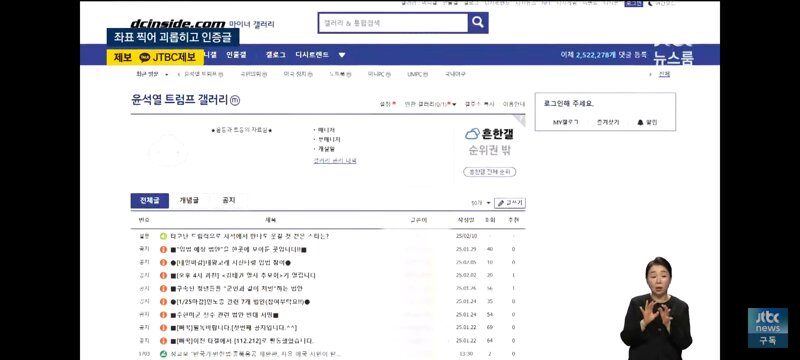Open 인물갤 in the blue nav bar
Screen dimensions: 800x360
(236, 55)
